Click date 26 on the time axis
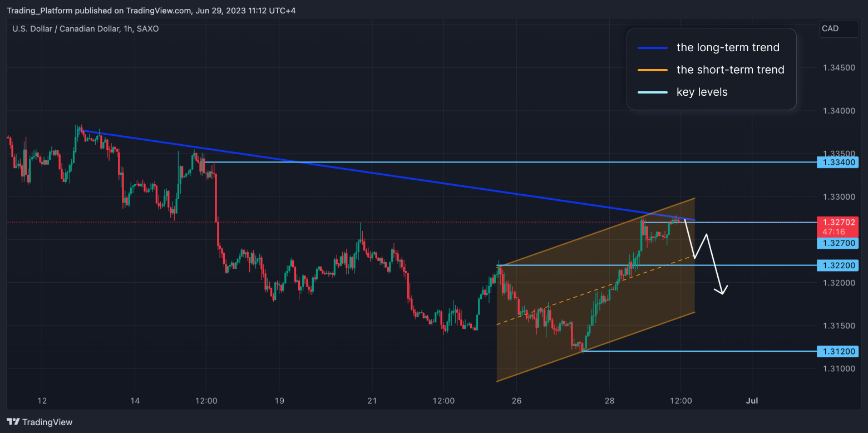The width and height of the screenshot is (868, 433). (x=516, y=401)
